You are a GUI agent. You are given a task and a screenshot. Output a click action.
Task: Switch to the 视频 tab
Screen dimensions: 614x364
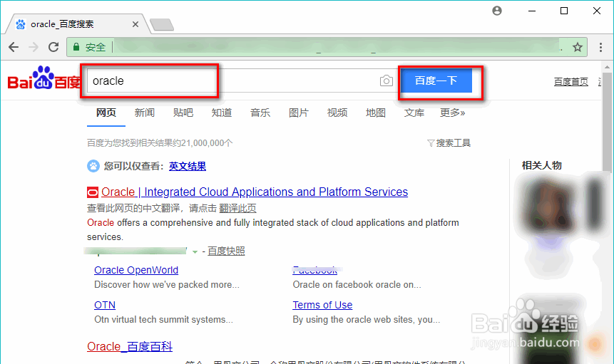point(337,113)
